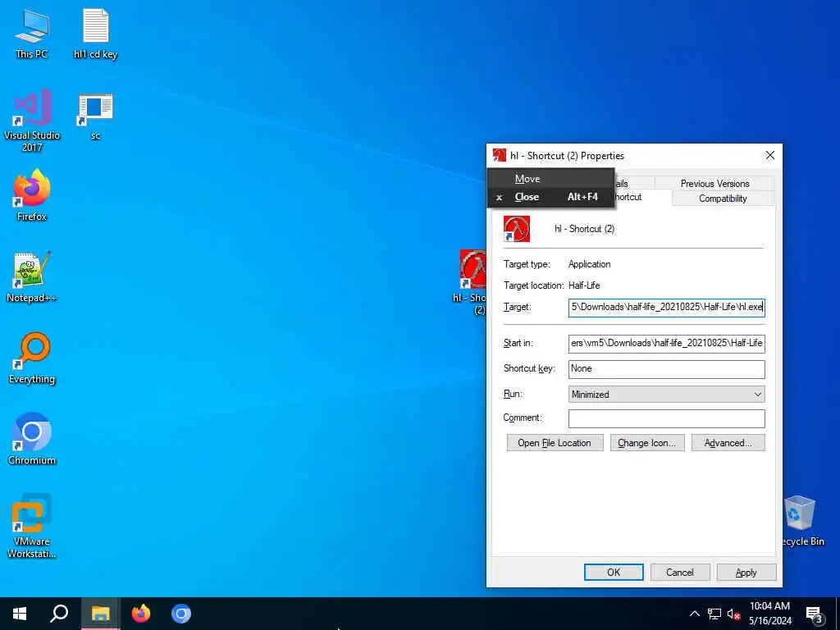Open network status tray icon
The height and width of the screenshot is (630, 840).
click(x=714, y=614)
